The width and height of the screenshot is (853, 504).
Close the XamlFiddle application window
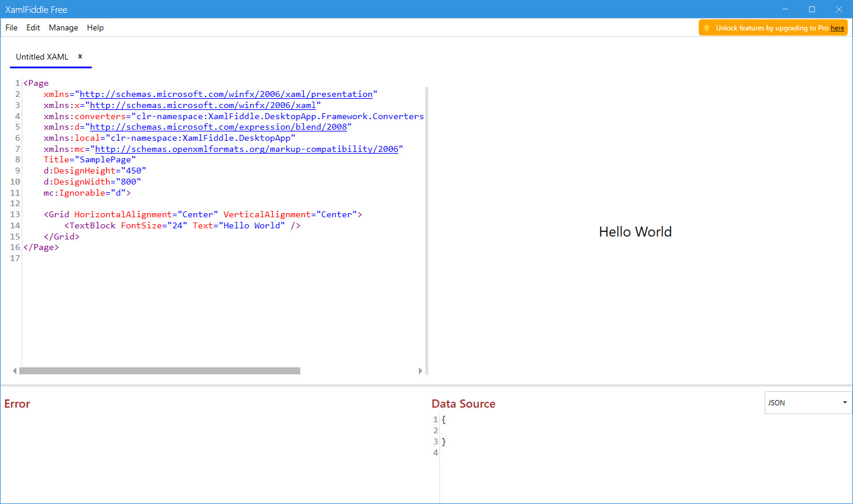[838, 9]
